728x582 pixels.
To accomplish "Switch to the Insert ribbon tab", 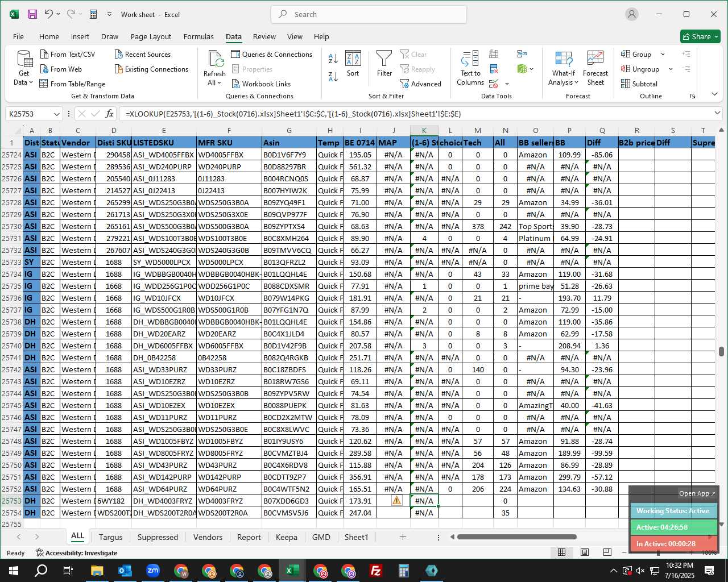I will [80, 36].
